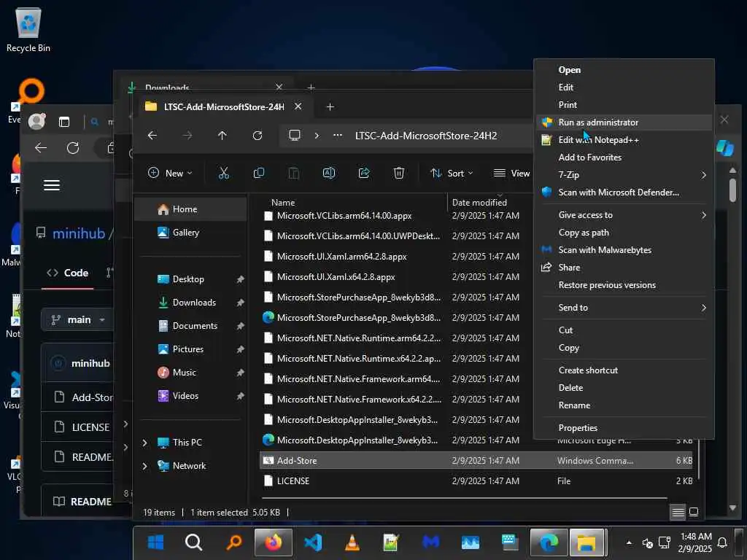Select Create shortcut in context menu

tap(624, 370)
